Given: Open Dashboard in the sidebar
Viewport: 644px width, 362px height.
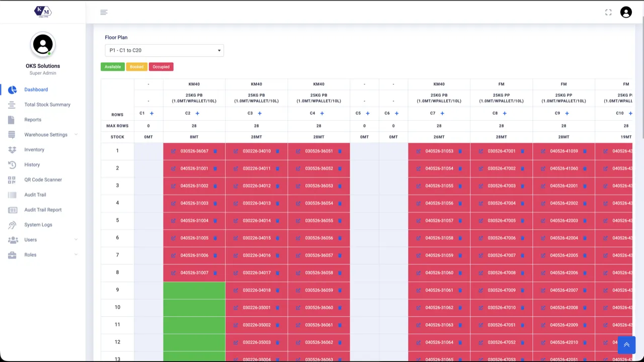Looking at the screenshot, I should click(x=36, y=90).
